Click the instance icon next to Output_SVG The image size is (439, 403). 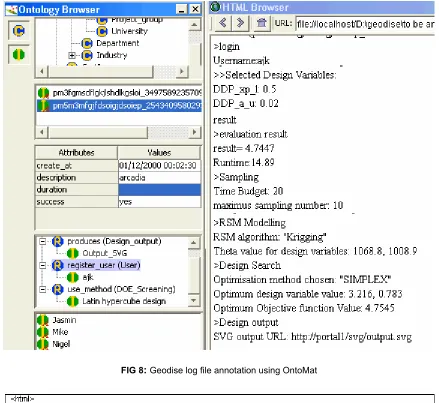[72, 253]
